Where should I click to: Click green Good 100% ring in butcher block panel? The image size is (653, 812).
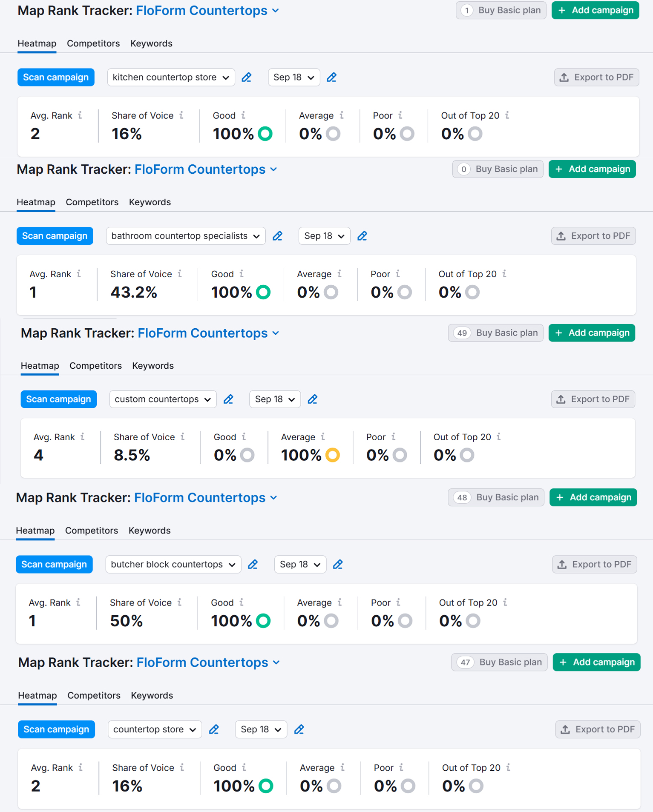point(263,621)
